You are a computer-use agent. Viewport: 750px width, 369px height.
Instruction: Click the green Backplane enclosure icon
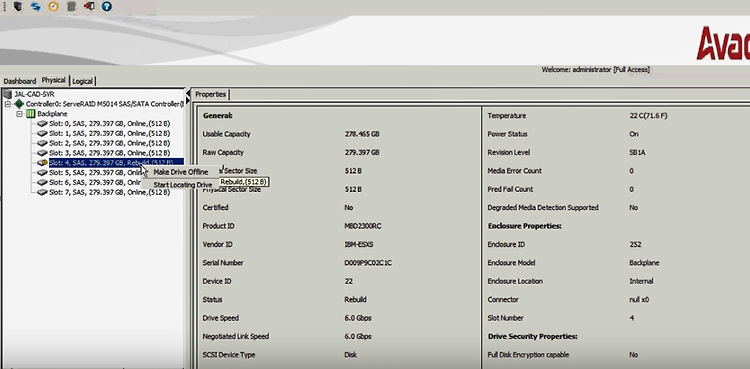pyautogui.click(x=31, y=114)
